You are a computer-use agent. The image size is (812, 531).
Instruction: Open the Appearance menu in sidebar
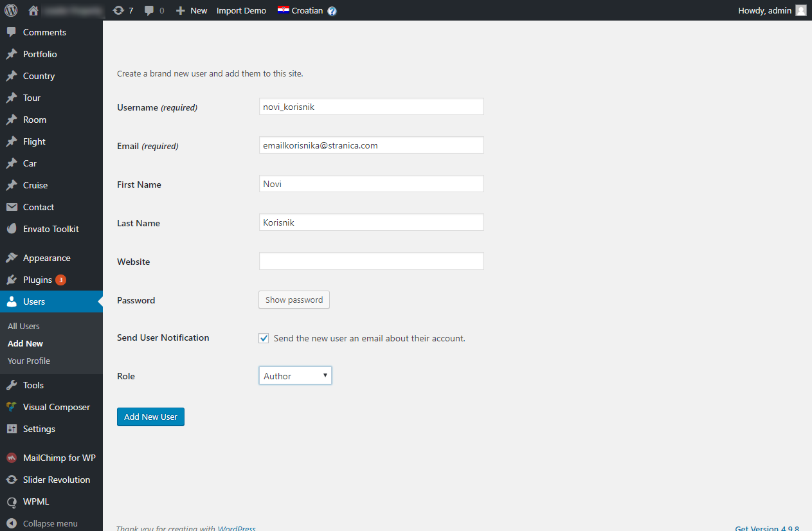pyautogui.click(x=46, y=258)
